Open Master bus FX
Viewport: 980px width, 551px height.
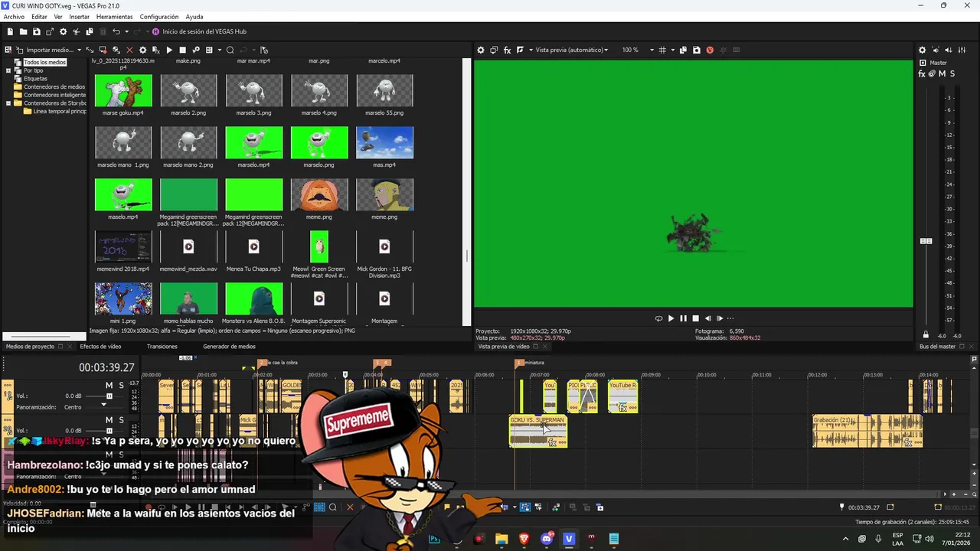coord(922,73)
